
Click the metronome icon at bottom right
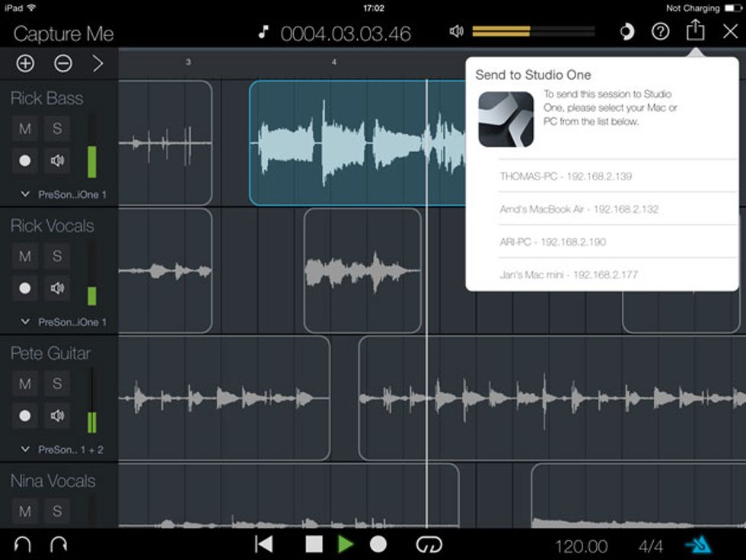[x=698, y=545]
